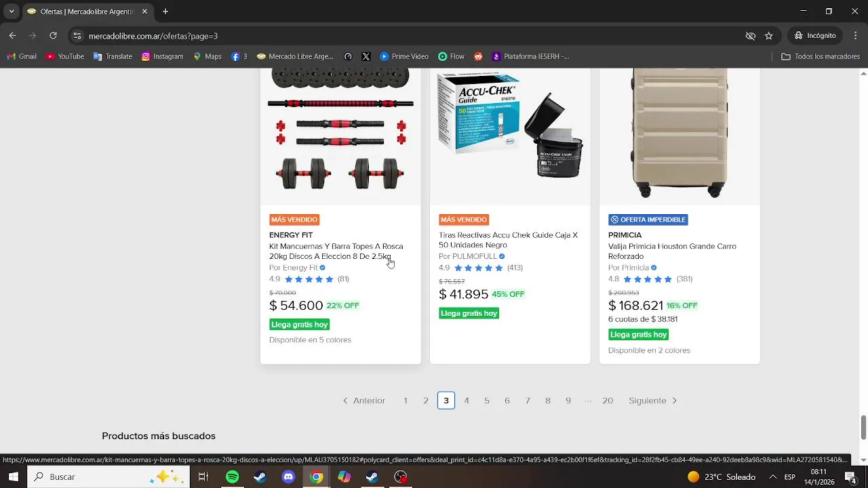Open the 23°C Soleado weather widget
Screen dimensions: 868x488
coord(722,476)
